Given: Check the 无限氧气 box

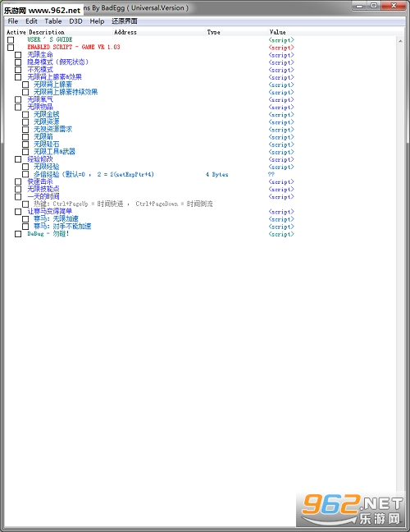Looking at the screenshot, I should (18, 100).
